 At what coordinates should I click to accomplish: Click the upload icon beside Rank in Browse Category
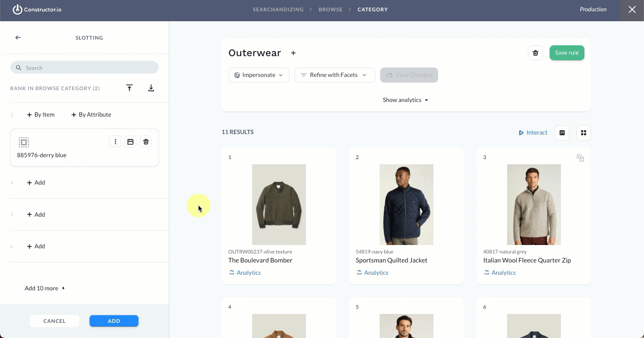tap(129, 88)
